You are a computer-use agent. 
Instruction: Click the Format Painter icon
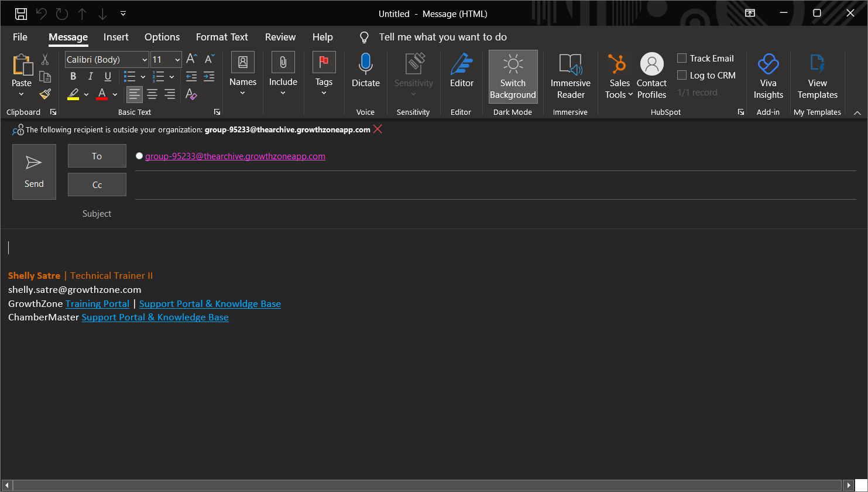[44, 94]
